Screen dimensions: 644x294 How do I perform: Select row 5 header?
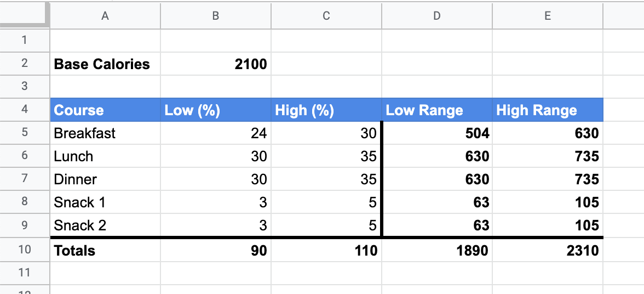[24, 133]
